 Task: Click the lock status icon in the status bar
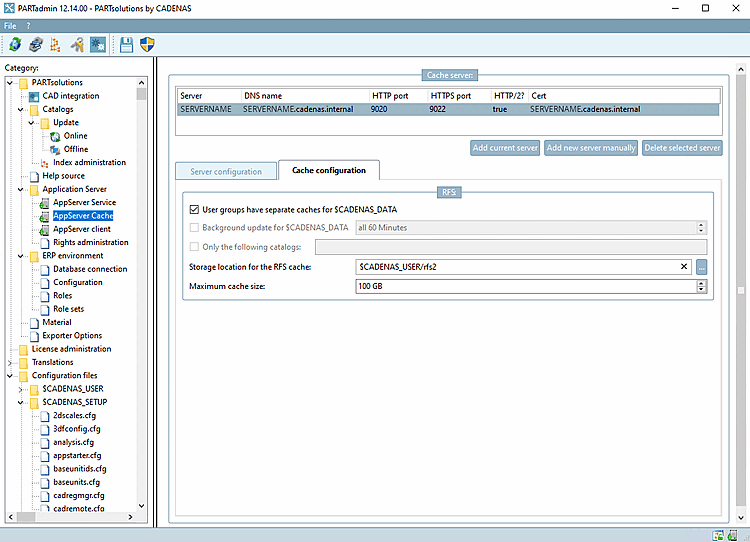[x=718, y=536]
